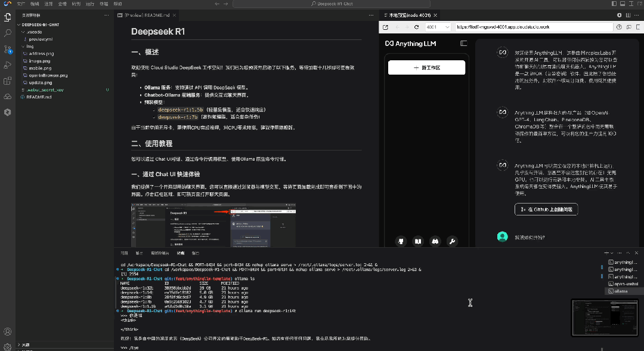Open the Run menu
Viewport: 644px width, 351px height.
90,4
